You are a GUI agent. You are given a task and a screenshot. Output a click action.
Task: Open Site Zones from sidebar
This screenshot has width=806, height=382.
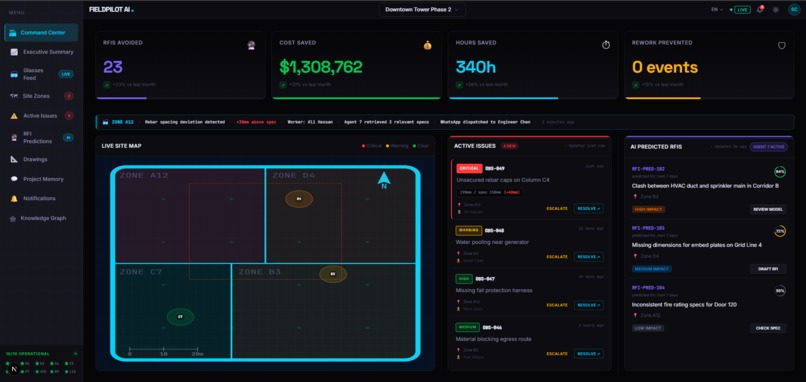pos(41,96)
